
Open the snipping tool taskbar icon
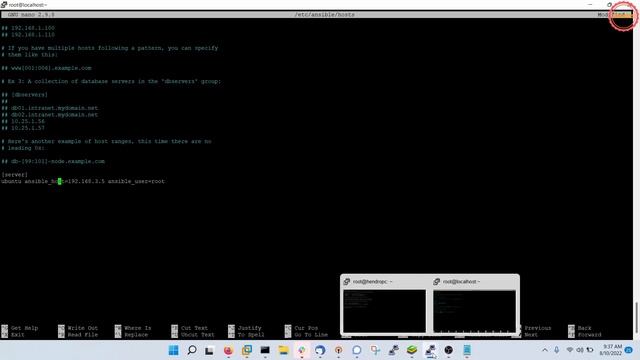375,350
